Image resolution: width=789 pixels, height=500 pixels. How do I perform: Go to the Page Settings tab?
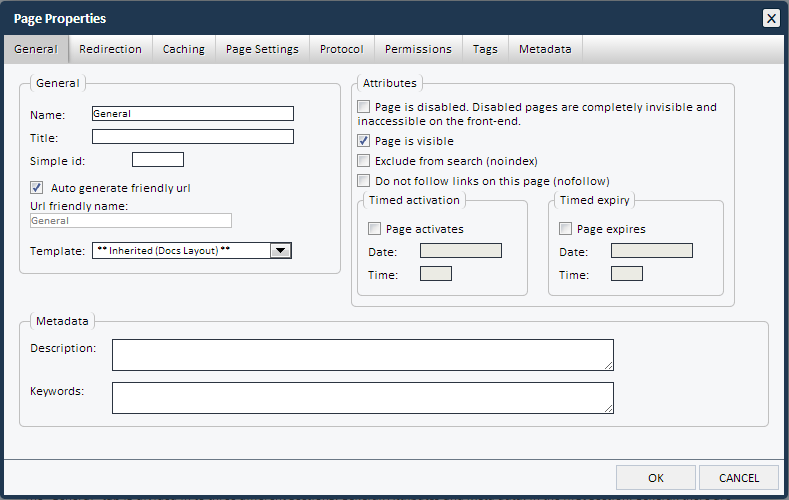coord(262,49)
